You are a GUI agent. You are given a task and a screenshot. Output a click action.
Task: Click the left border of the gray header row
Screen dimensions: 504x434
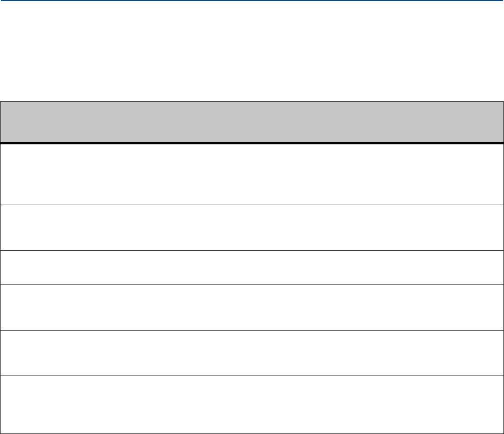(1, 122)
